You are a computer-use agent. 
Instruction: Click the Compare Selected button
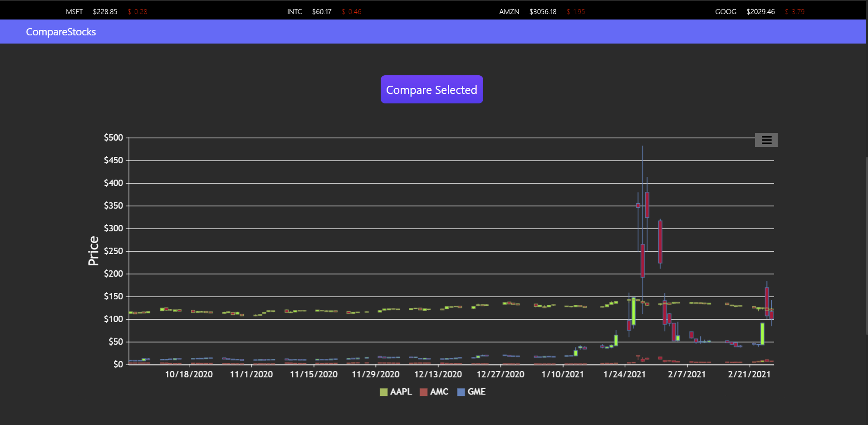[432, 89]
